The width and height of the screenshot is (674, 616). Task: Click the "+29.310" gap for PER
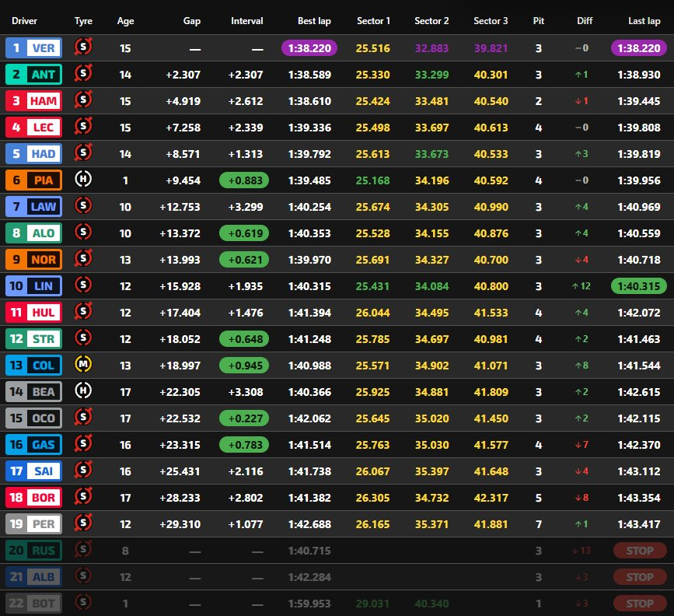click(x=180, y=524)
